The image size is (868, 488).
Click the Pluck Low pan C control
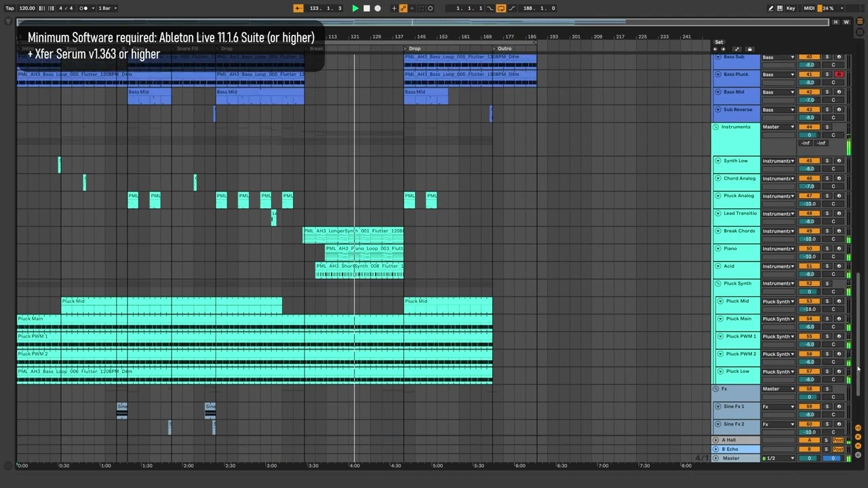[x=833, y=380]
